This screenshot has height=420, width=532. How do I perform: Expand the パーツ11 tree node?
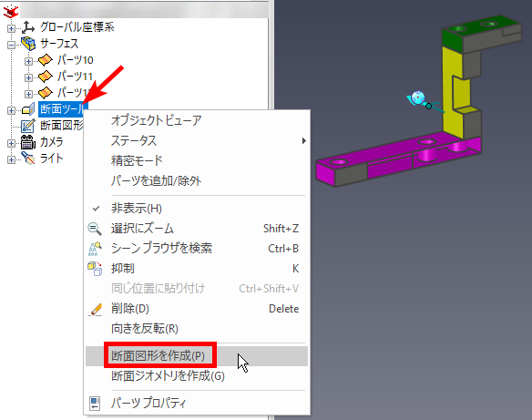(x=28, y=77)
